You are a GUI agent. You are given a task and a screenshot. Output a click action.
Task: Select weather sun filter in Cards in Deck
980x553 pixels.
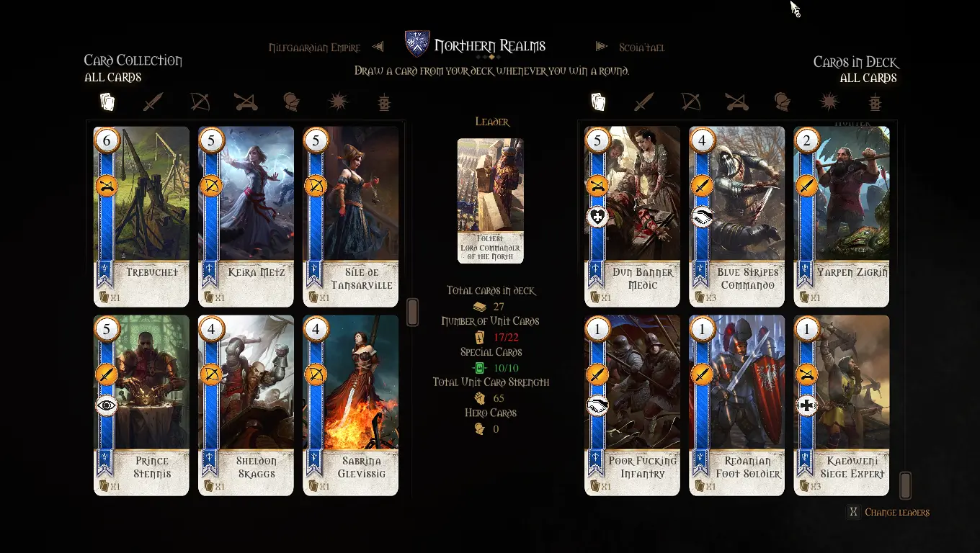click(829, 102)
